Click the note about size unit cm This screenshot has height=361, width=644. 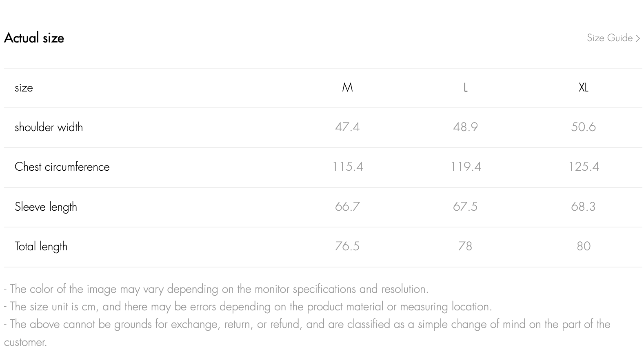tap(248, 307)
